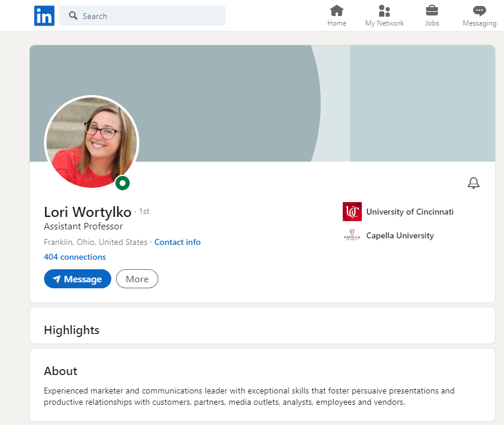The image size is (504, 425).
Task: Click the name Lori Wortylko
Action: [x=87, y=212]
